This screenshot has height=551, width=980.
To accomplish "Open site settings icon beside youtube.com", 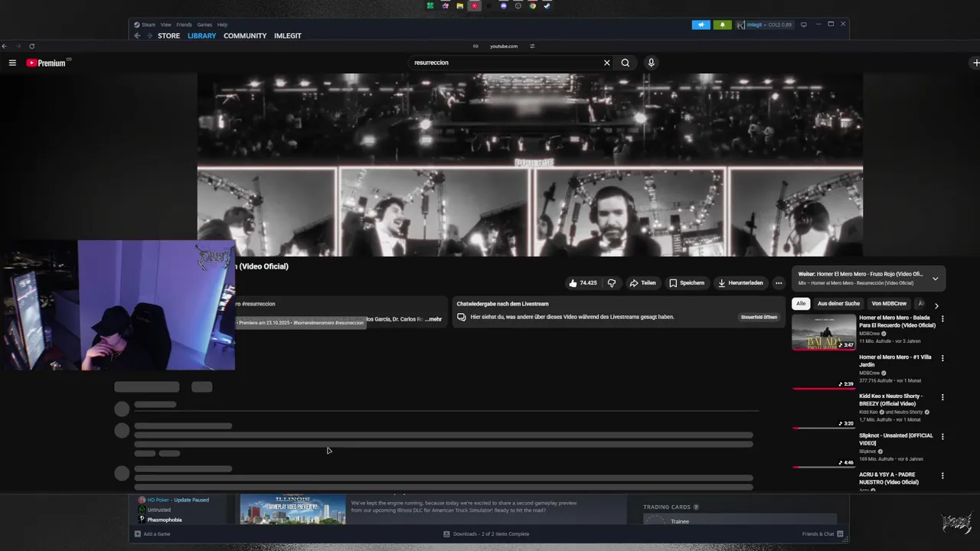I will pos(532,46).
